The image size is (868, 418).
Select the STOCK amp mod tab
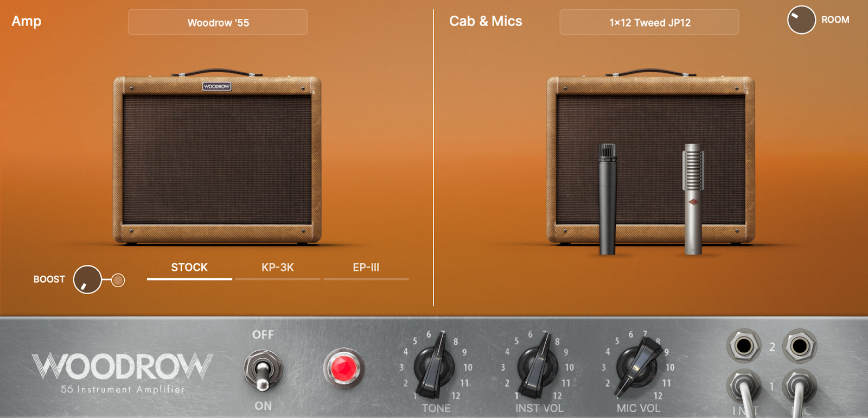[x=189, y=268]
